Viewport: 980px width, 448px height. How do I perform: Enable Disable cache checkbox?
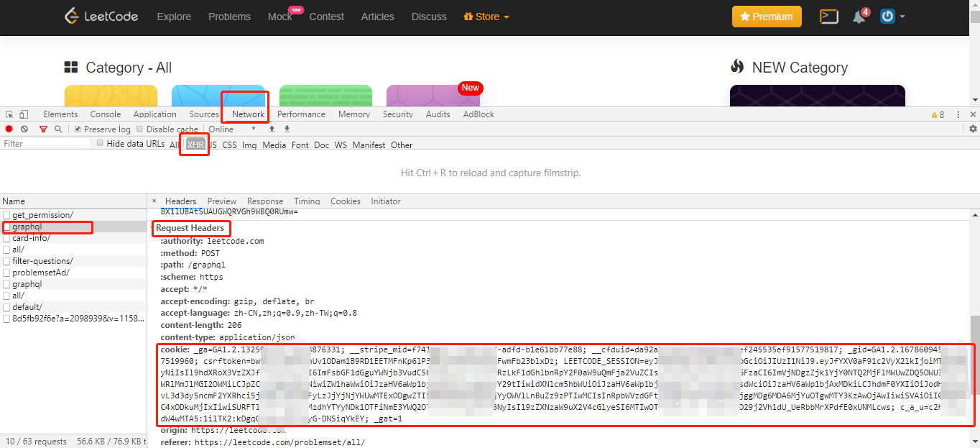(139, 129)
